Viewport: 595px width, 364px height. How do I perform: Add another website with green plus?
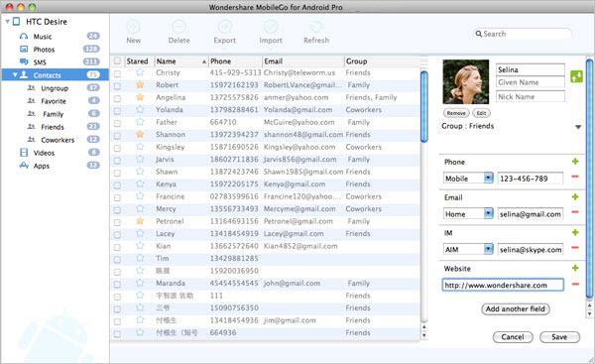[x=575, y=268]
